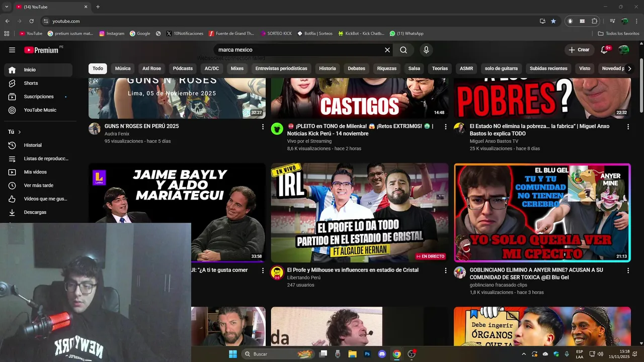
Task: Open options menu for PLEITO en TONO video
Action: click(x=445, y=127)
